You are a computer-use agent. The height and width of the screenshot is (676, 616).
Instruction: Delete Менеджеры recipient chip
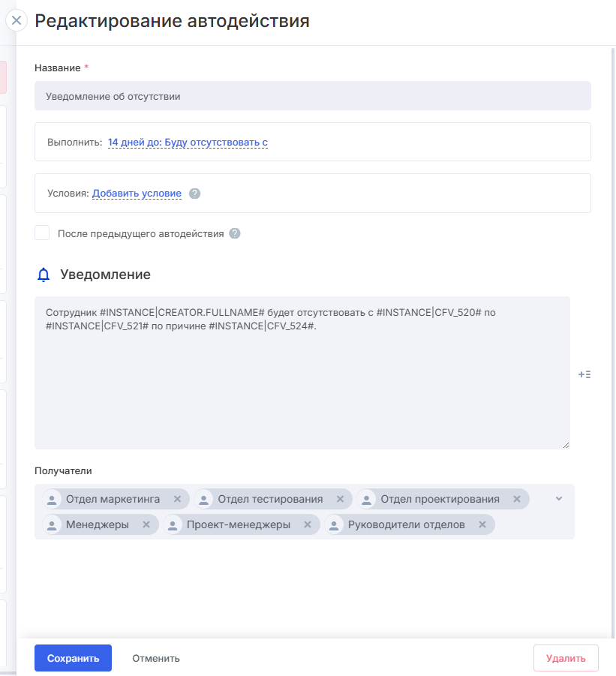click(146, 524)
